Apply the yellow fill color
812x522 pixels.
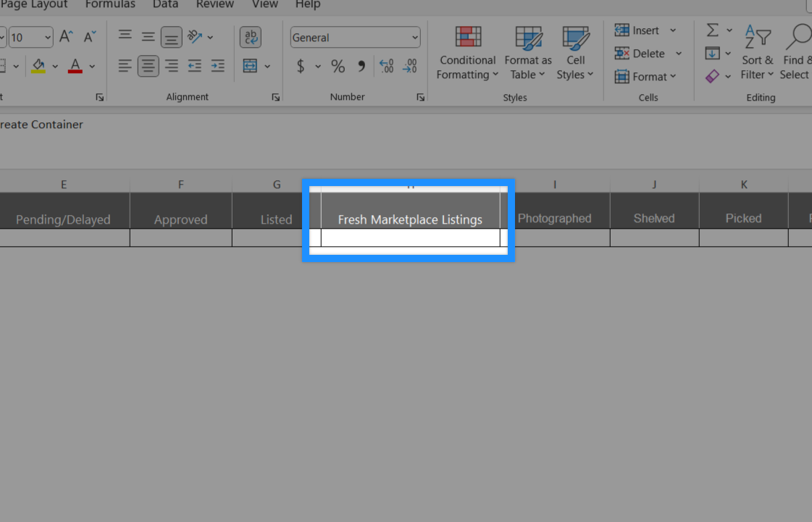click(x=38, y=67)
